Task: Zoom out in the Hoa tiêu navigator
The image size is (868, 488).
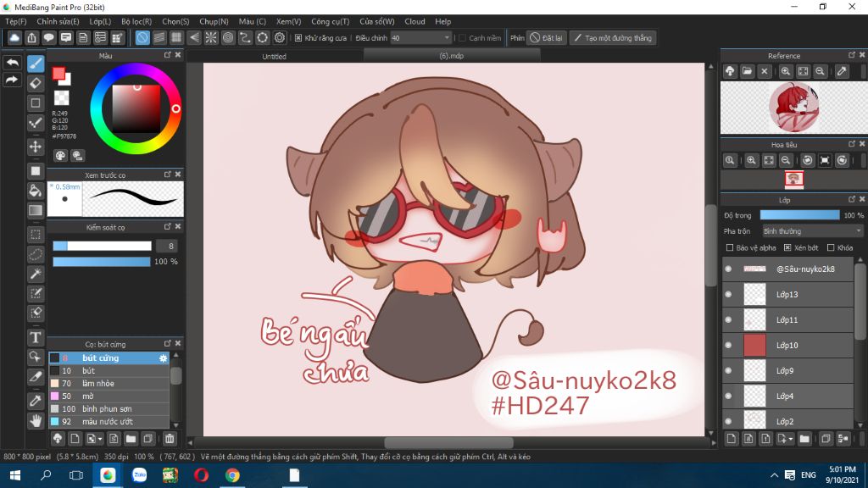Action: tap(786, 160)
